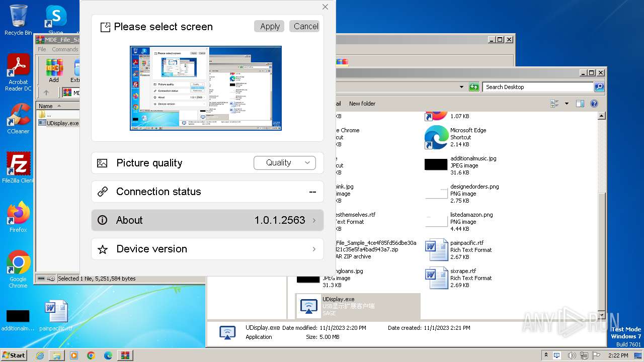The width and height of the screenshot is (644, 362).
Task: Select designedorders.png in the Explorer list
Action: 463,194
